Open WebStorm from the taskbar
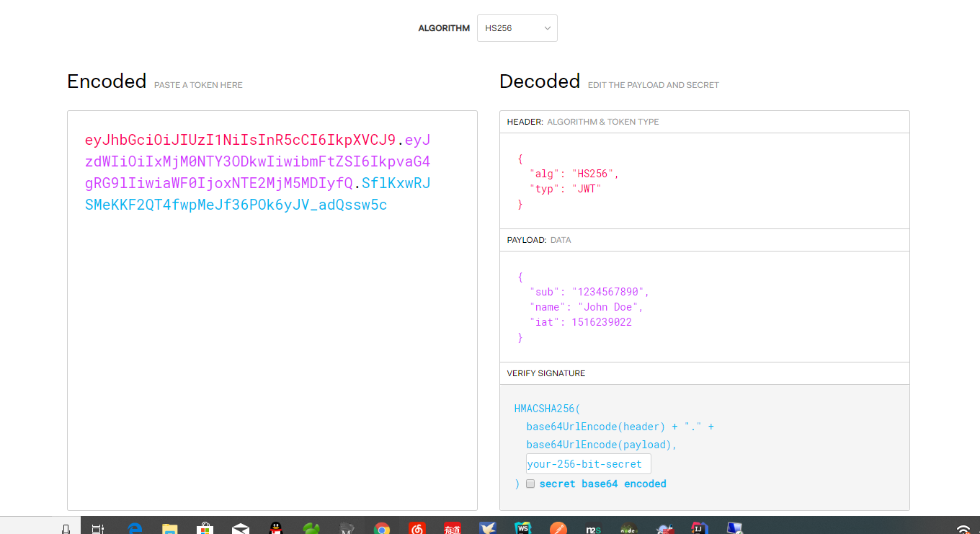The height and width of the screenshot is (534, 980). point(523,528)
